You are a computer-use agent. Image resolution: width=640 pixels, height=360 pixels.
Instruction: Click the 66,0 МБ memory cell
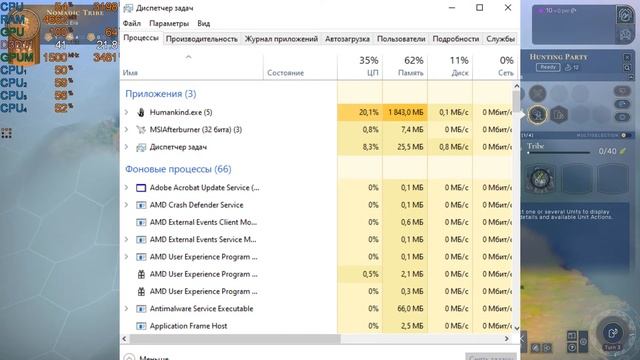[x=405, y=309]
